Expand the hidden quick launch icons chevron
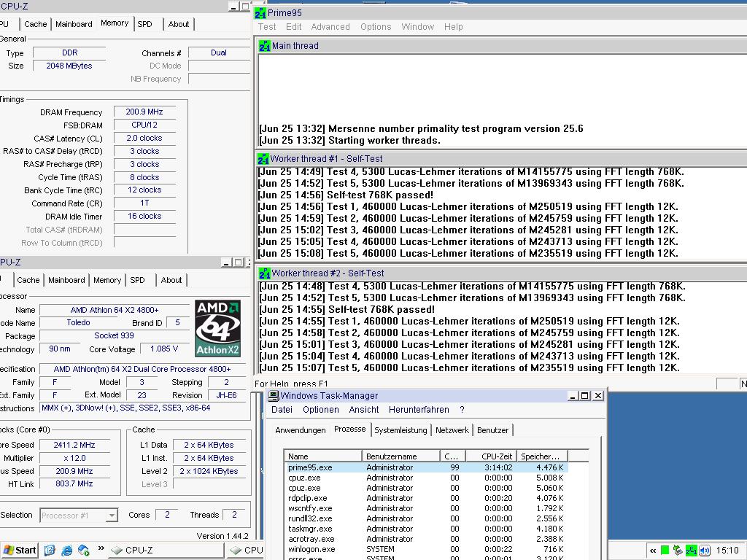This screenshot has height=560, width=747. [101, 548]
